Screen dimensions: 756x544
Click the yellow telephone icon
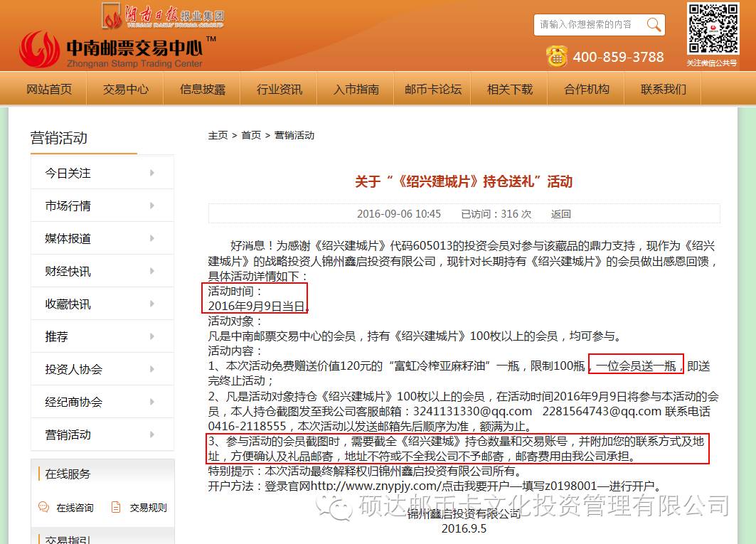click(557, 56)
